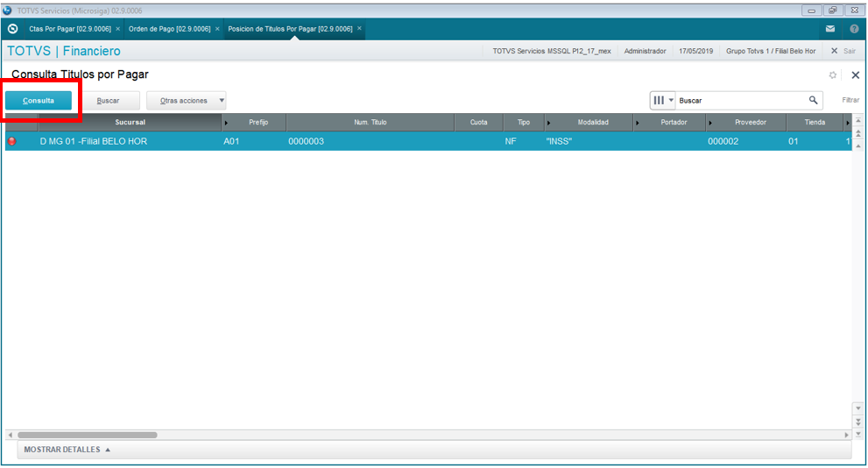Close the Ctas Por Pagar tab
This screenshot has width=868, height=468.
(118, 29)
